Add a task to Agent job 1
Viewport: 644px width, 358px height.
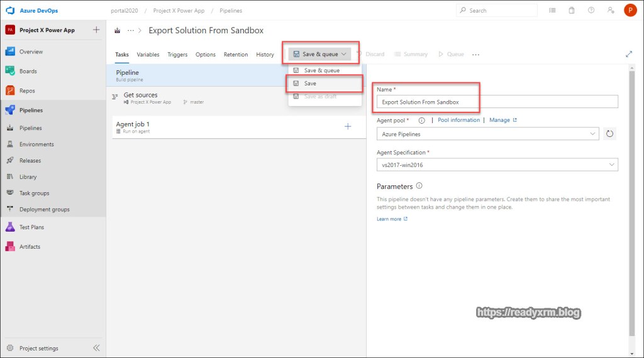(x=348, y=127)
